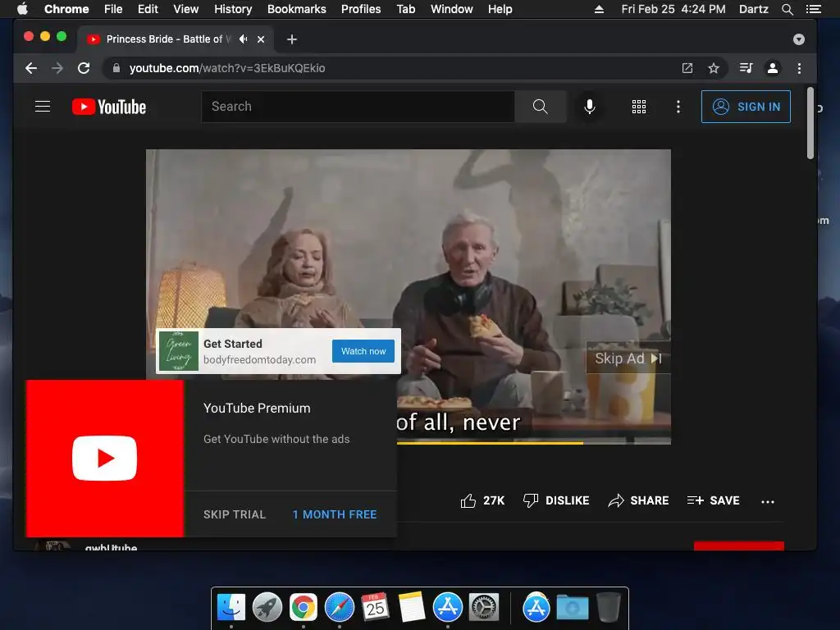Screen dimensions: 840x630
Task: Focus the YouTube Search input field
Action: coord(358,107)
